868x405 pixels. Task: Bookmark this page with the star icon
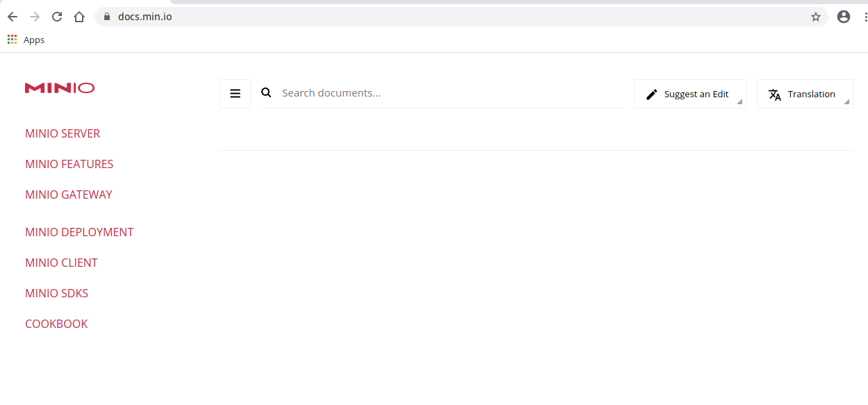[815, 16]
